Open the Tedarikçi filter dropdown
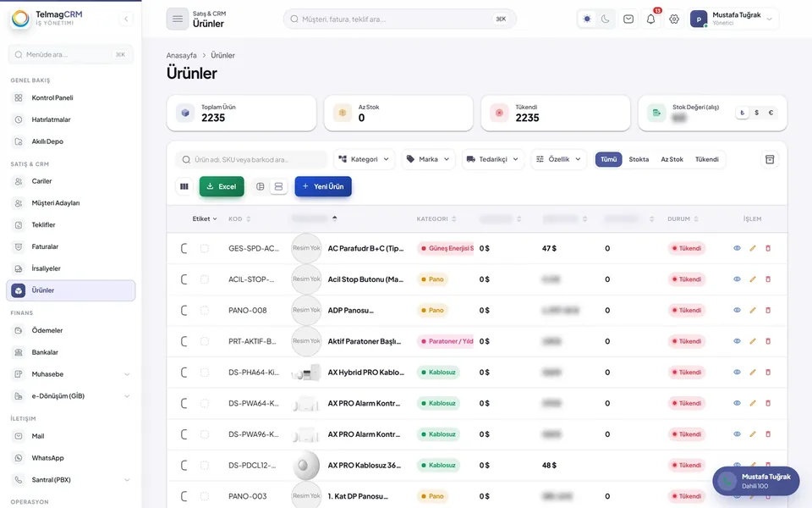Screen dimensions: 812x508 click(492, 159)
